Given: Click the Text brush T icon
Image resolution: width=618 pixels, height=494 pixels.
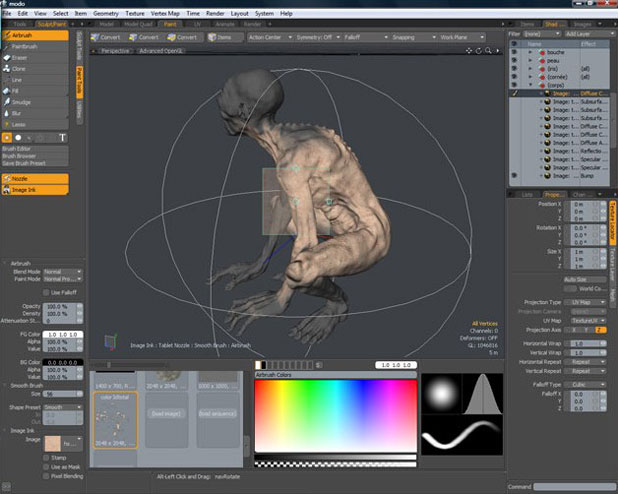Looking at the screenshot, I should tap(63, 136).
